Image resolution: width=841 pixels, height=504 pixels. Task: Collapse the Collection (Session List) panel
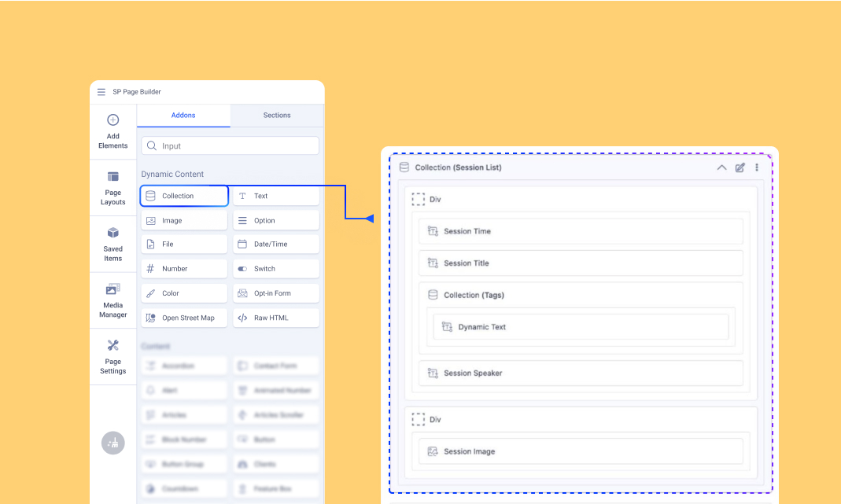pos(721,167)
